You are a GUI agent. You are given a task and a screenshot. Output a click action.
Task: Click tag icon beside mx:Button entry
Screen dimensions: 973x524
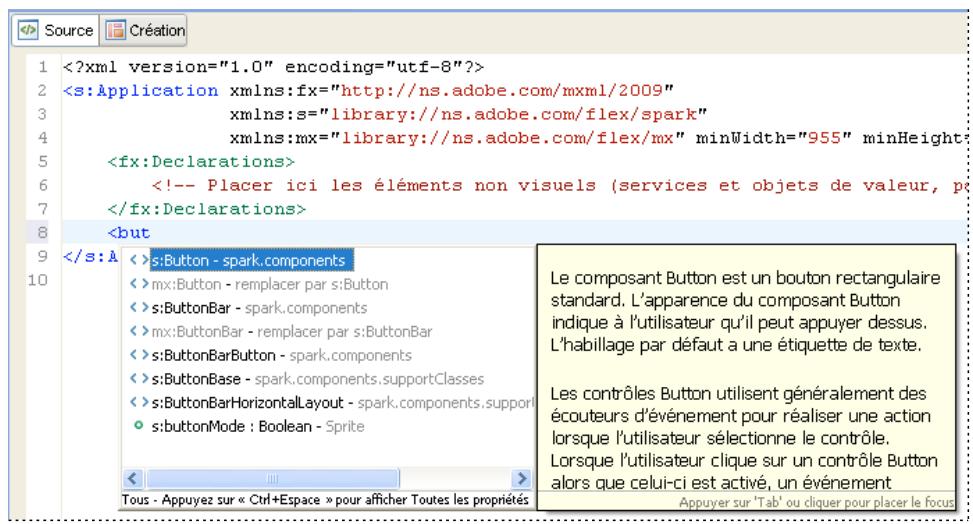coord(139,284)
